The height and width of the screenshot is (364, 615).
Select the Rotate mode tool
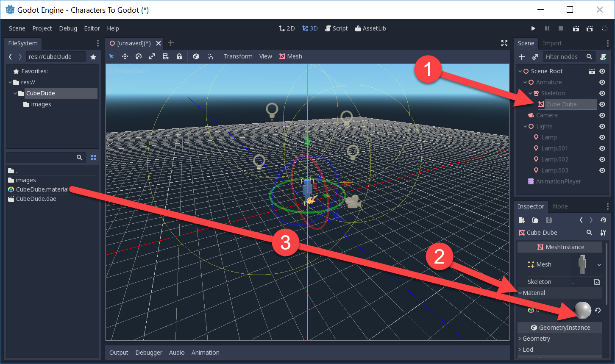(139, 56)
